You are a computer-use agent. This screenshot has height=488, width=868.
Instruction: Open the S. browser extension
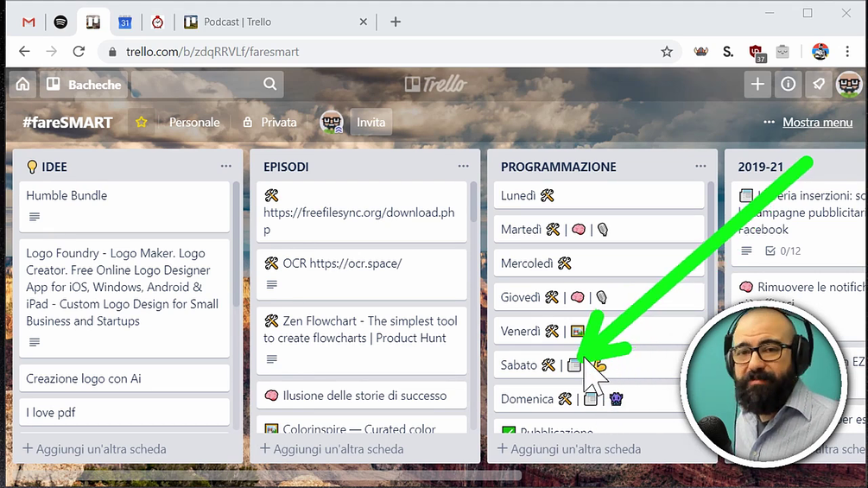coord(728,52)
